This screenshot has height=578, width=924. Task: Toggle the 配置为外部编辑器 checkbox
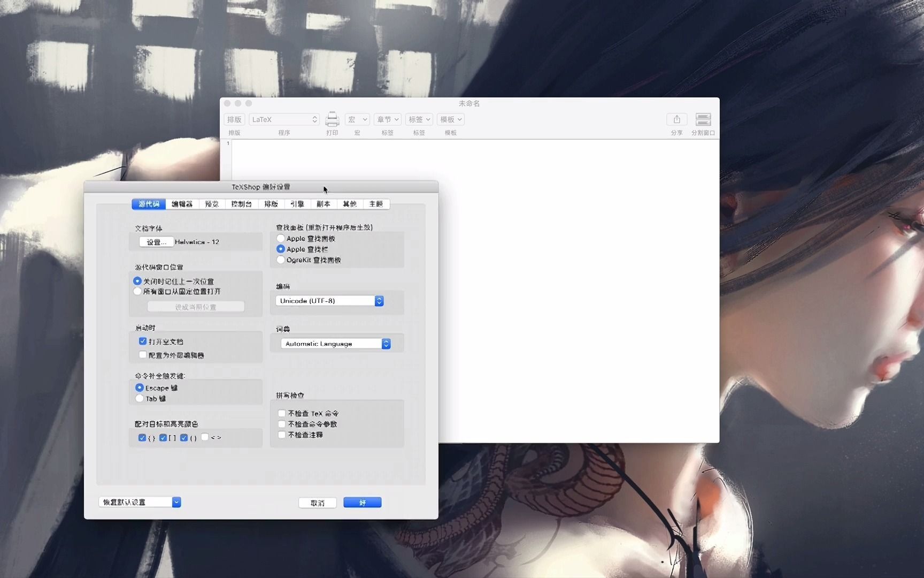pyautogui.click(x=143, y=355)
